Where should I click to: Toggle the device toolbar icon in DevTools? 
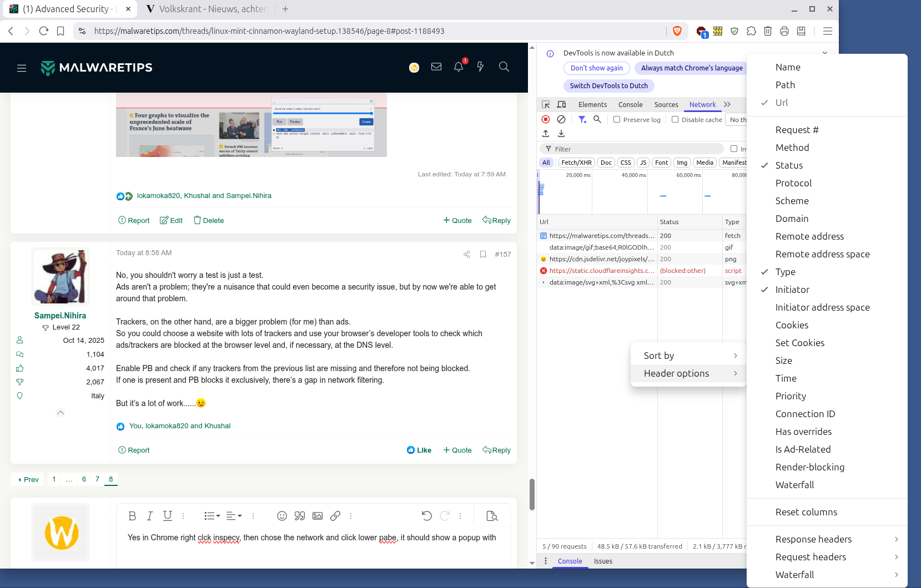(561, 104)
